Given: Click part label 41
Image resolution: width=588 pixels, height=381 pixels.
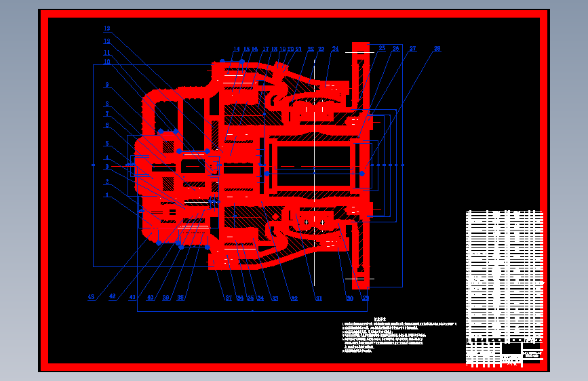Looking at the screenshot, I should point(132,297).
